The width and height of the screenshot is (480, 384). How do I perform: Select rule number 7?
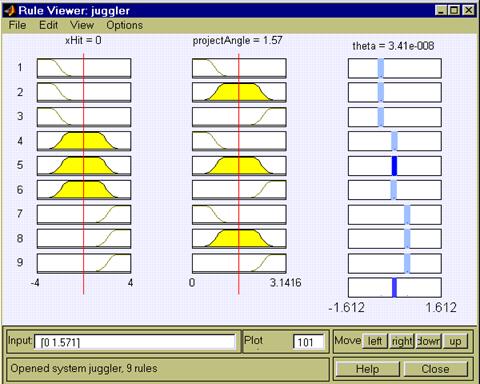20,214
